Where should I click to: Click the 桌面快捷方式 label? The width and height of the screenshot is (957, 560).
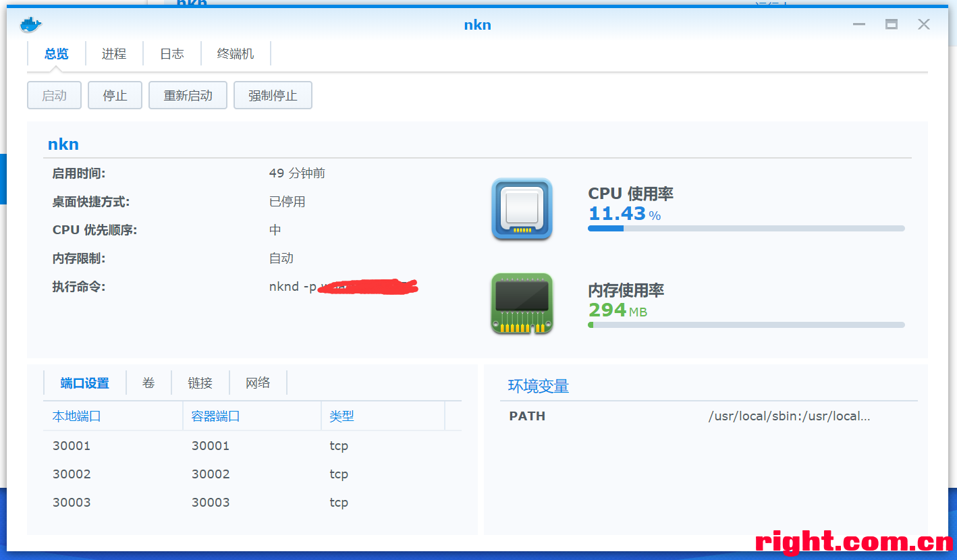point(91,202)
